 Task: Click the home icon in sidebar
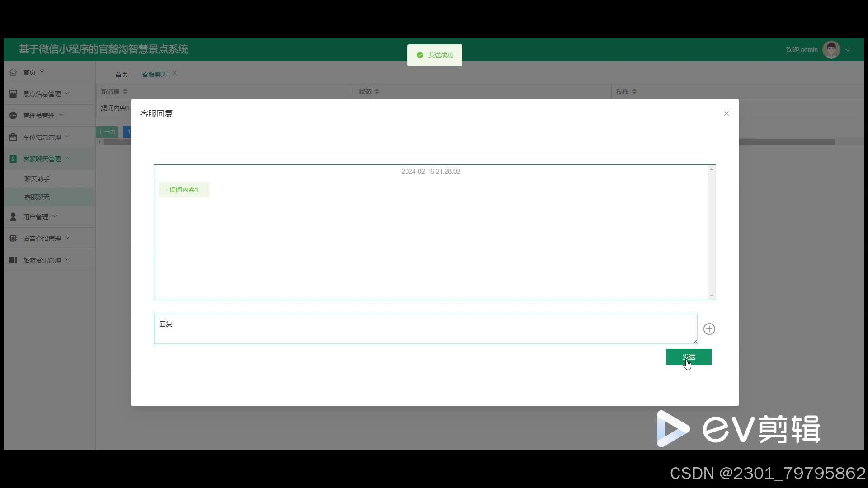13,72
